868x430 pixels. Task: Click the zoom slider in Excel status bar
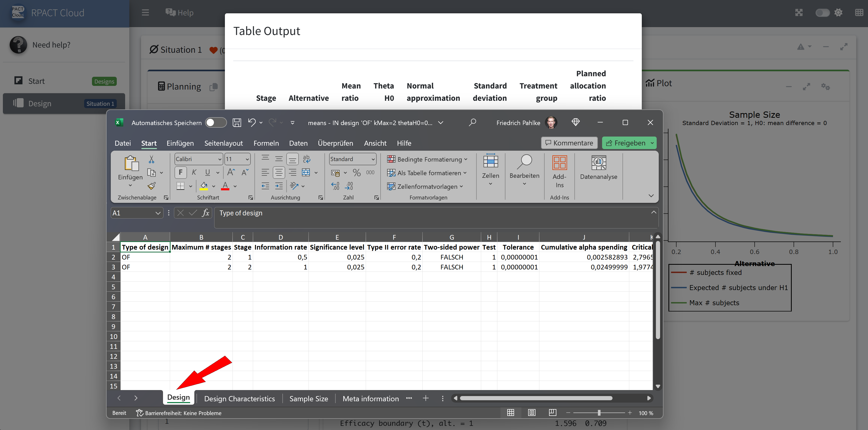click(x=599, y=413)
